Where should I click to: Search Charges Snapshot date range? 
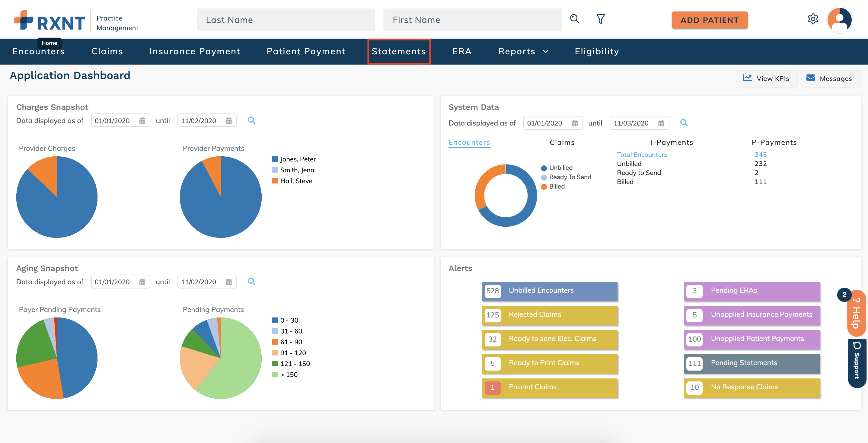click(x=251, y=121)
